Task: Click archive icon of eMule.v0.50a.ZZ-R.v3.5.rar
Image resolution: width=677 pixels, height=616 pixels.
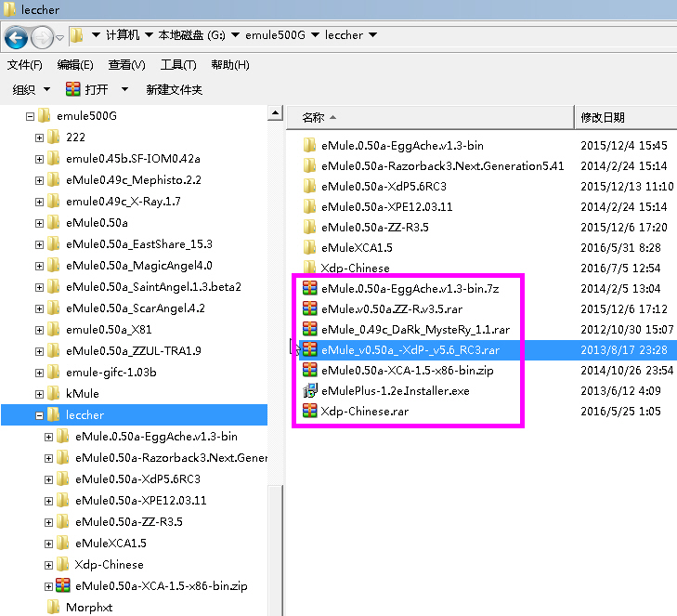Action: point(309,308)
